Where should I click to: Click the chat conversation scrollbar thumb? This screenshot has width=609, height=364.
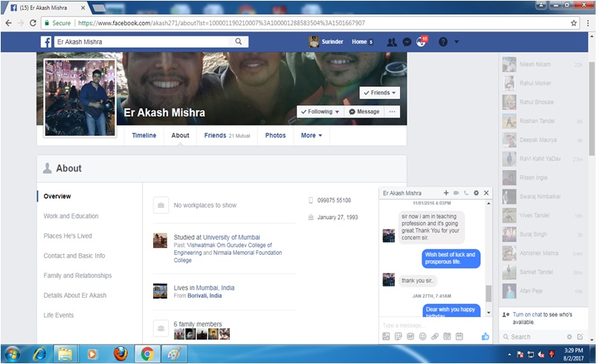coord(488,293)
